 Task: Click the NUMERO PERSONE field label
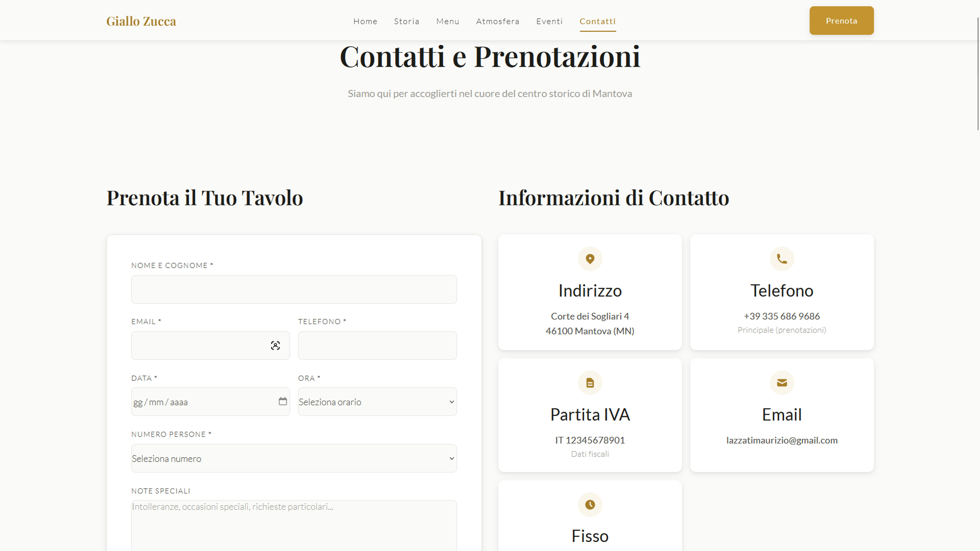pos(171,434)
